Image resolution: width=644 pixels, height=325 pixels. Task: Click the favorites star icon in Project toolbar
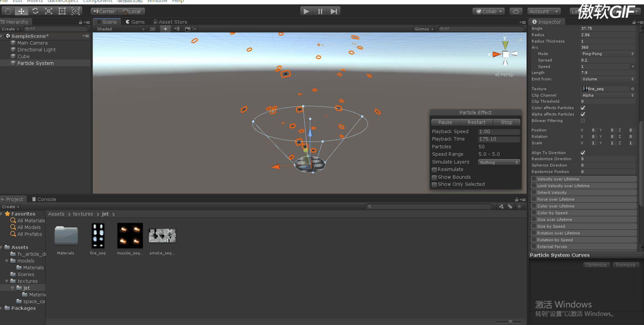519,206
